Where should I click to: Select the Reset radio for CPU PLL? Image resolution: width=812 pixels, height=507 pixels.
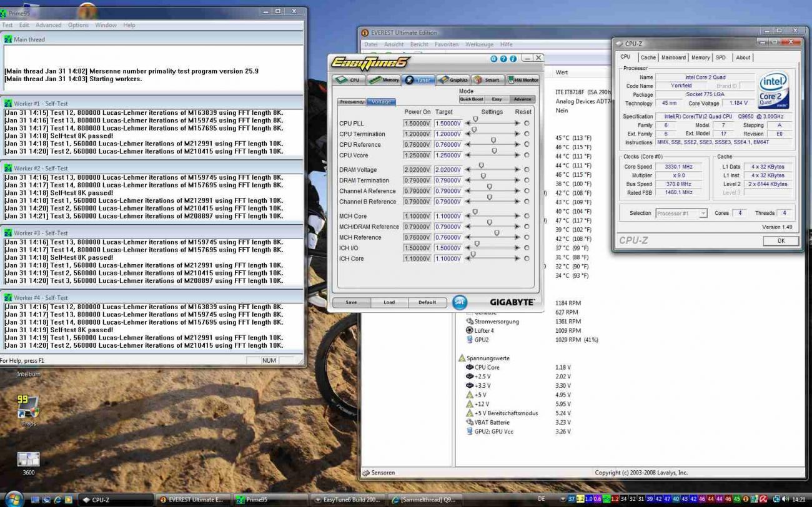[x=527, y=124]
